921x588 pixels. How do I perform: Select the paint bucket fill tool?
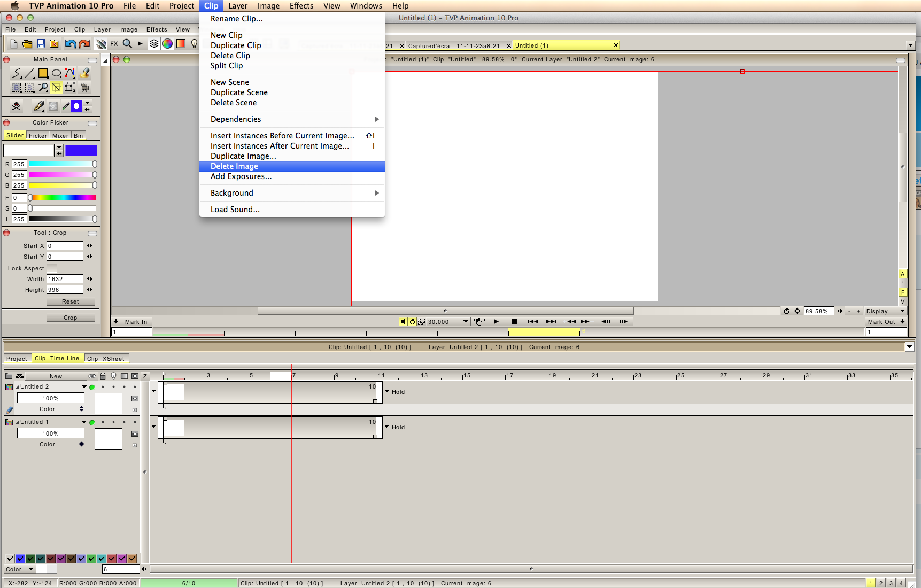pyautogui.click(x=84, y=73)
